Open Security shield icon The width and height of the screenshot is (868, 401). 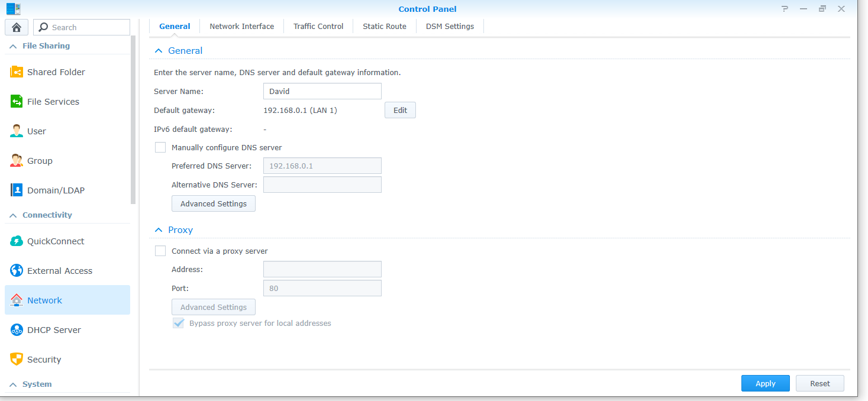pos(17,360)
